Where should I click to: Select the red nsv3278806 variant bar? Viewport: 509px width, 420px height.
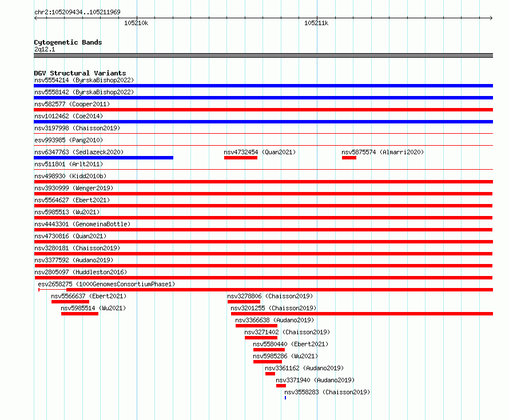click(x=244, y=302)
